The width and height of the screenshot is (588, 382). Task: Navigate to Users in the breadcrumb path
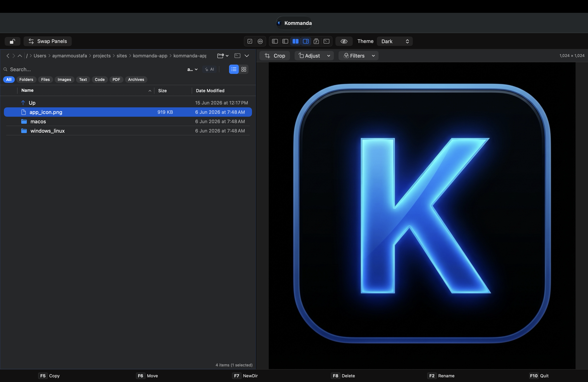pos(40,56)
